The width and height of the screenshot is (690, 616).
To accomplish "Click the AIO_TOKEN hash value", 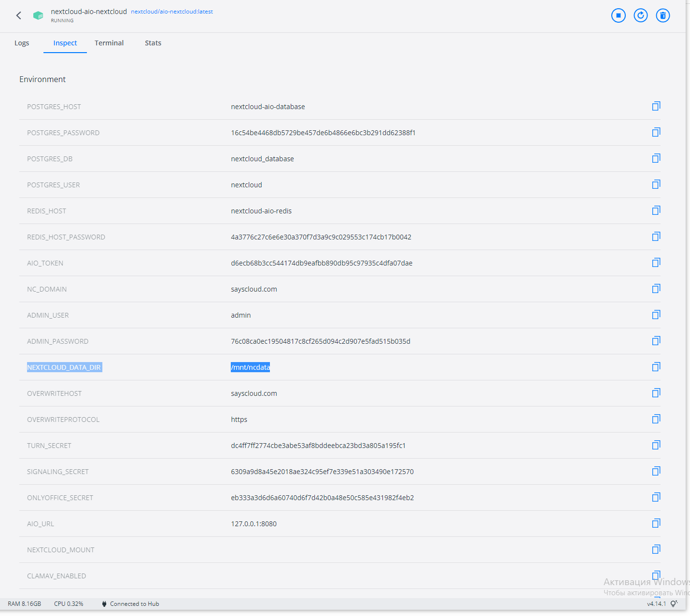I will click(x=322, y=263).
